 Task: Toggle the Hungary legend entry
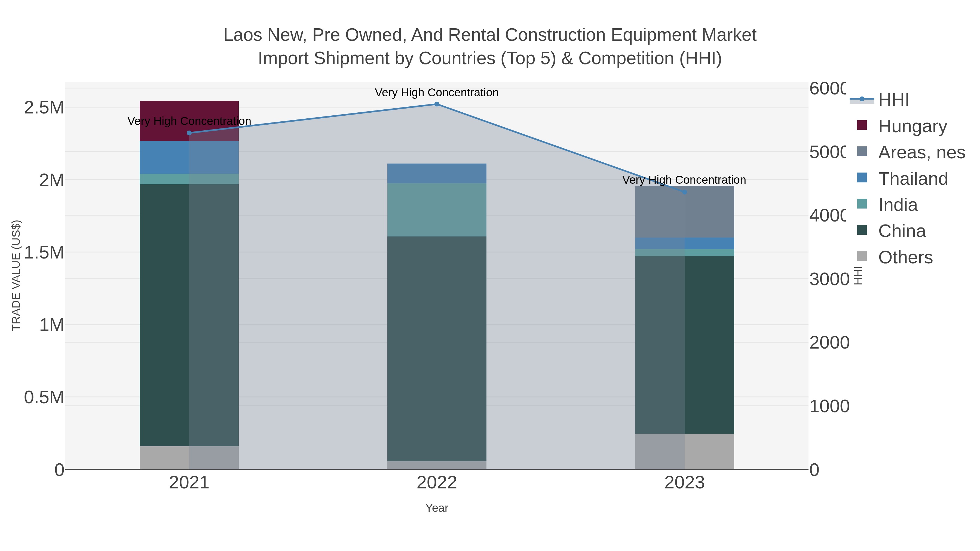pyautogui.click(x=902, y=126)
